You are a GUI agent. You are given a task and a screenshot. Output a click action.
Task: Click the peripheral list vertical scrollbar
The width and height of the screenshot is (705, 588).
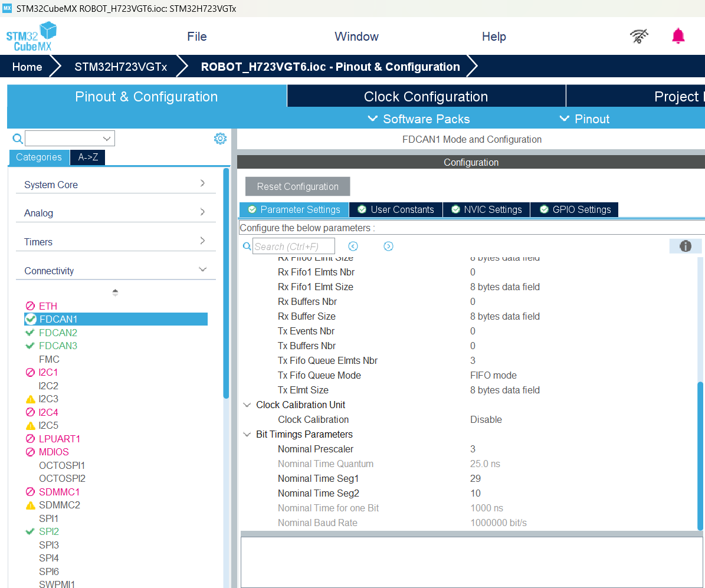[x=226, y=283]
